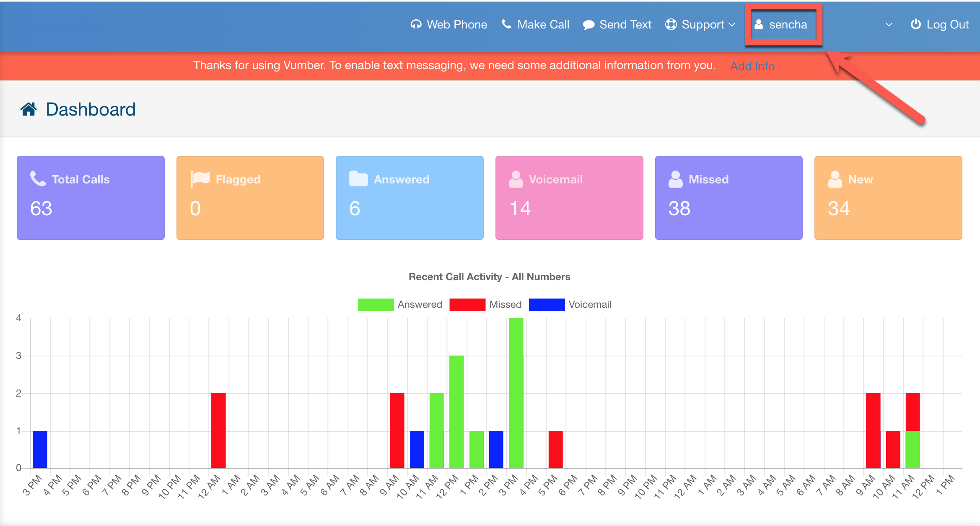Open the Make Call menu item
The image size is (980, 526).
[x=543, y=24]
